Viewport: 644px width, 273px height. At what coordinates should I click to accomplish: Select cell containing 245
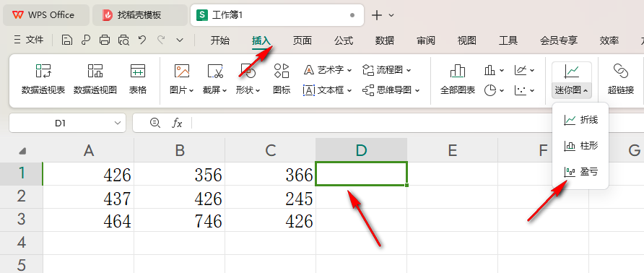click(270, 197)
